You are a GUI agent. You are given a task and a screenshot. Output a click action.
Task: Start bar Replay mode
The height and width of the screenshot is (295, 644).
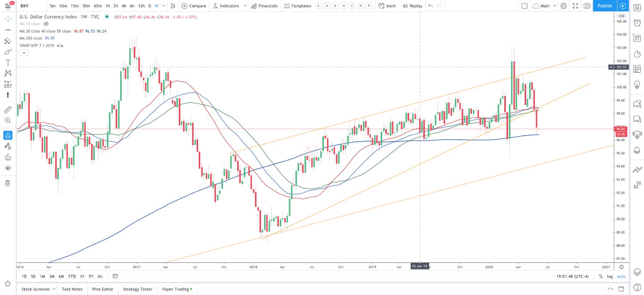click(x=413, y=6)
